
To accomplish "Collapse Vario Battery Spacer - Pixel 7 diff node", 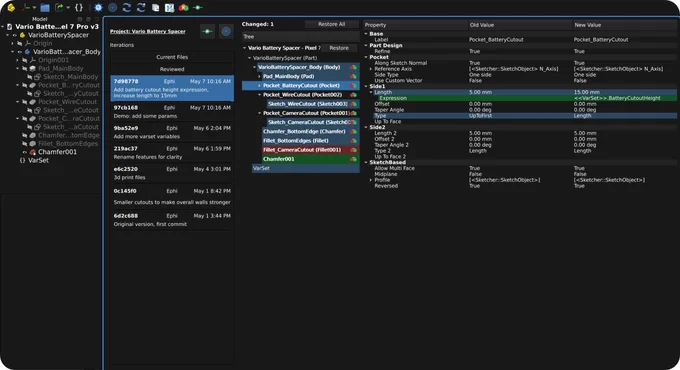I will 245,48.
